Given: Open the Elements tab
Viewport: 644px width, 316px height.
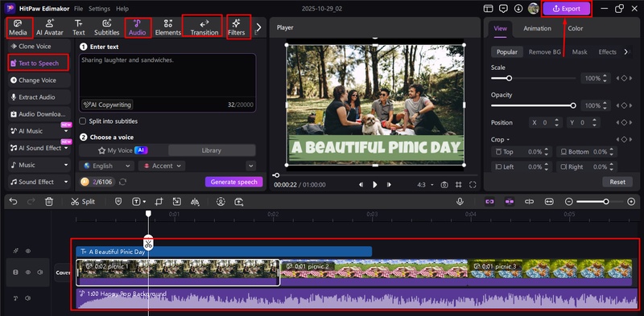Looking at the screenshot, I should [168, 27].
